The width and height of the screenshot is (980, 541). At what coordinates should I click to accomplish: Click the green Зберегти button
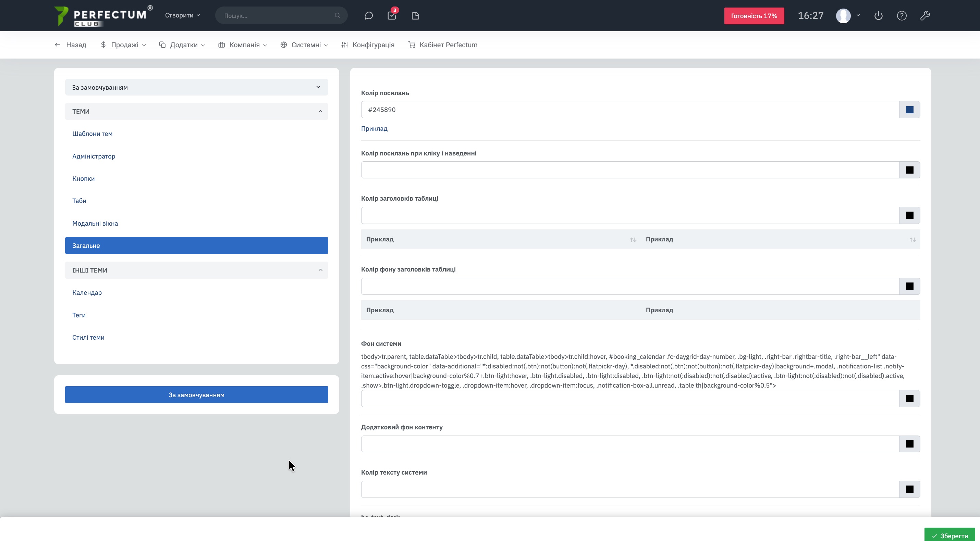(x=950, y=536)
